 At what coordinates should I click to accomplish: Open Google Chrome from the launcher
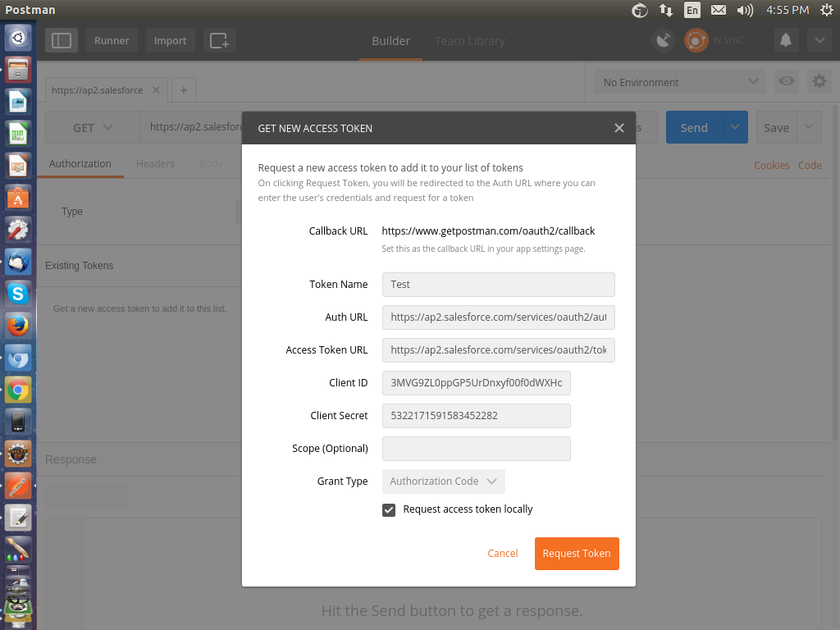pyautogui.click(x=18, y=390)
